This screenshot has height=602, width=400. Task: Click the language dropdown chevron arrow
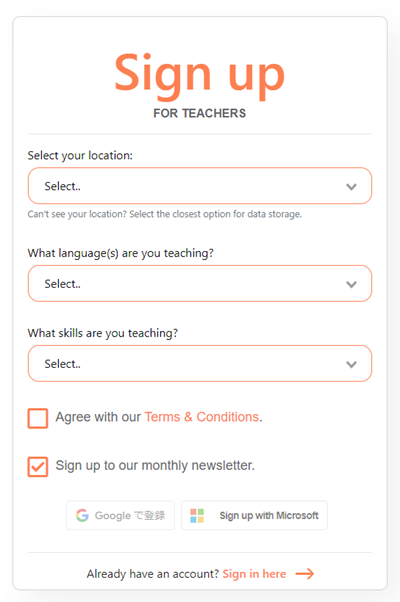tap(351, 284)
